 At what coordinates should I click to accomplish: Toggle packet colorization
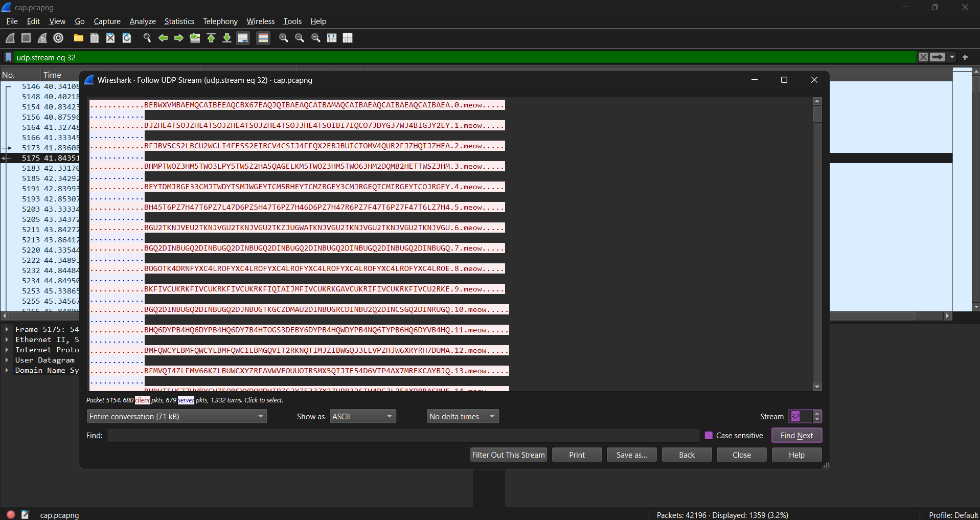(262, 38)
